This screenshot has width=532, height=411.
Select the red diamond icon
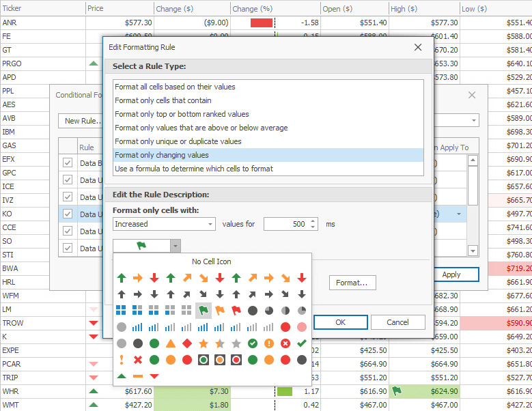point(187,343)
